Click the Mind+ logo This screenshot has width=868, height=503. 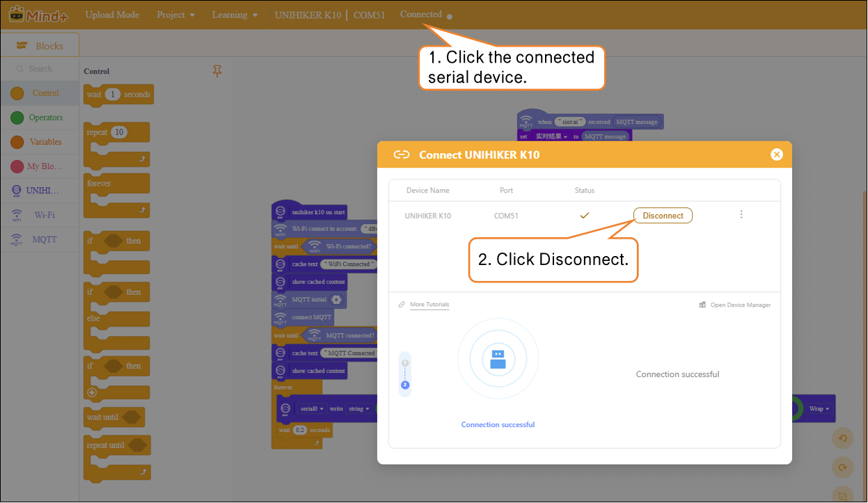pos(39,15)
